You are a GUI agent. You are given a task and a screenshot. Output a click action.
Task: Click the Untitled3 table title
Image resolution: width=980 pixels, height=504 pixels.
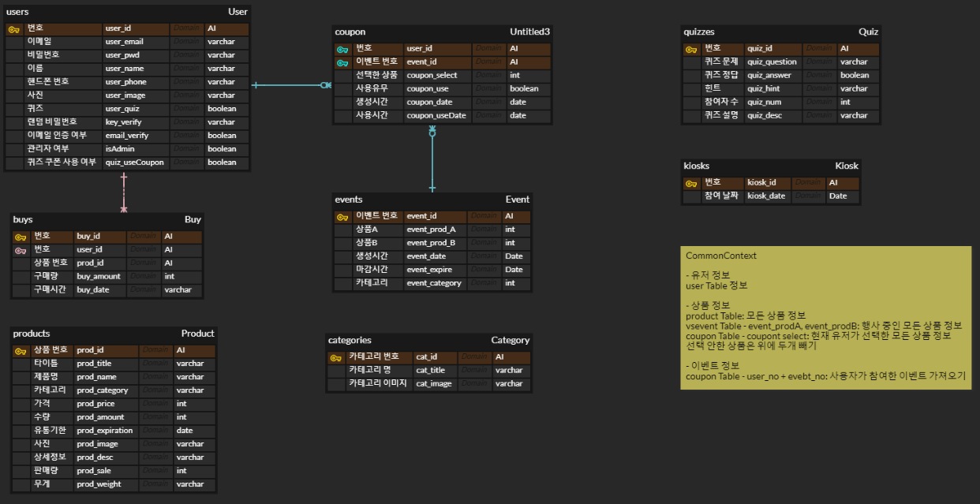[532, 32]
